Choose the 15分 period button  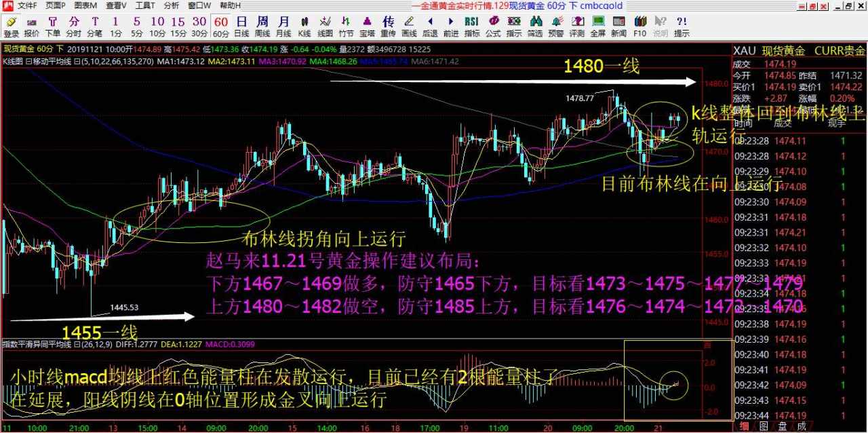click(178, 26)
